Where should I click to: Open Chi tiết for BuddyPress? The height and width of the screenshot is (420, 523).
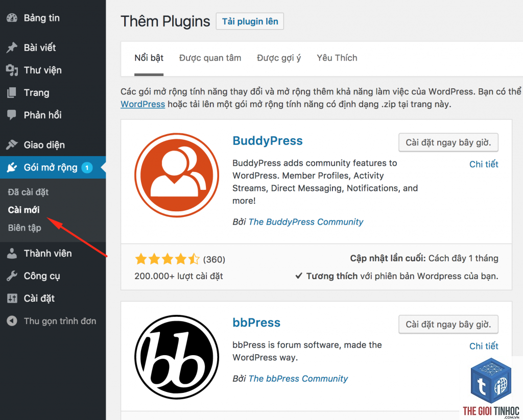pyautogui.click(x=484, y=164)
